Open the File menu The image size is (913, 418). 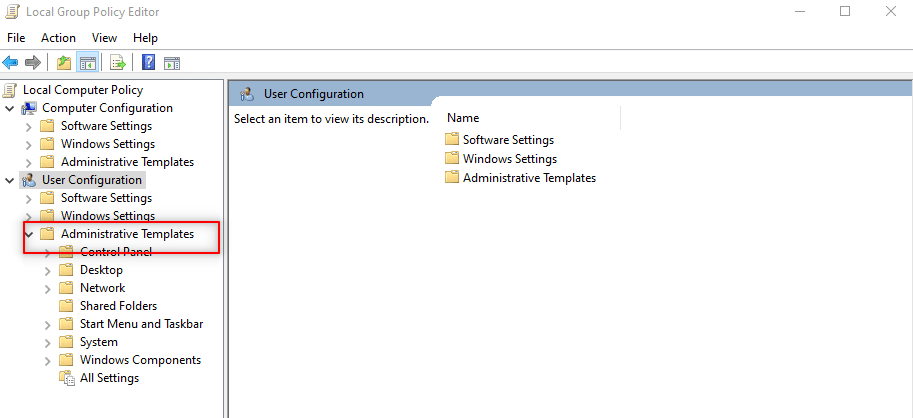[16, 38]
